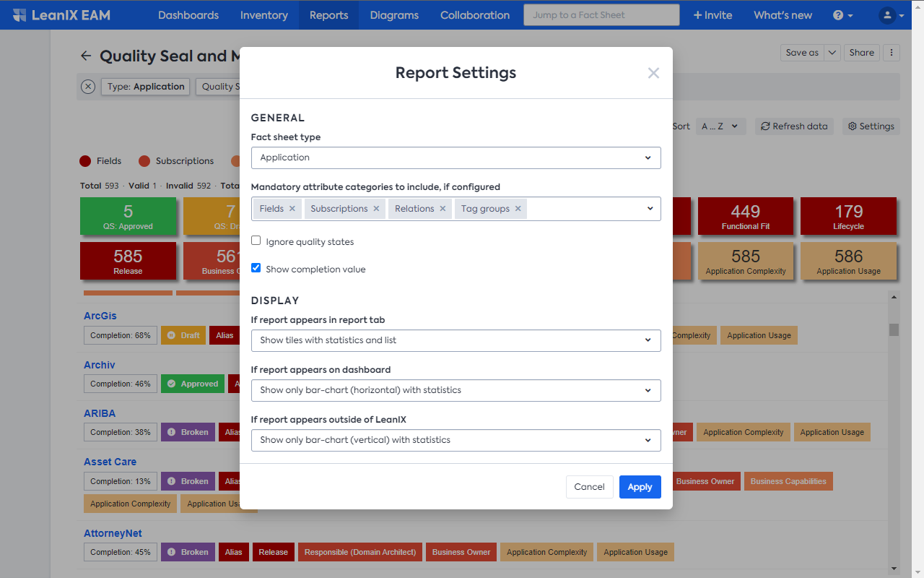Click the Cancel button
924x578 pixels.
point(589,487)
